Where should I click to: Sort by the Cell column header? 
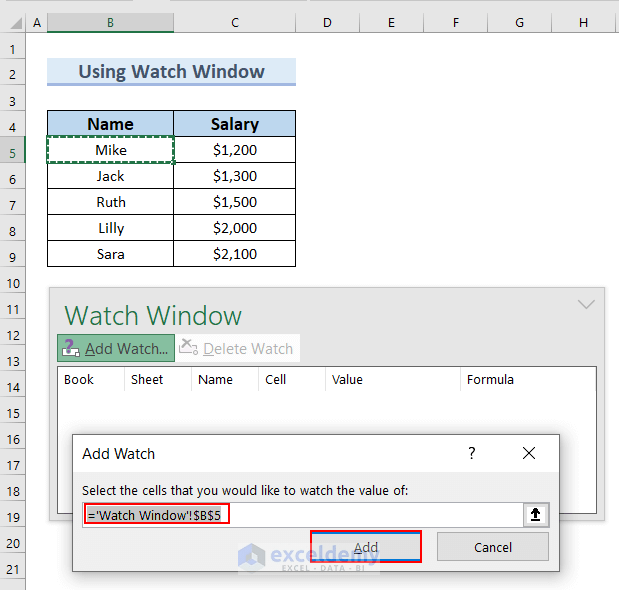pos(292,380)
